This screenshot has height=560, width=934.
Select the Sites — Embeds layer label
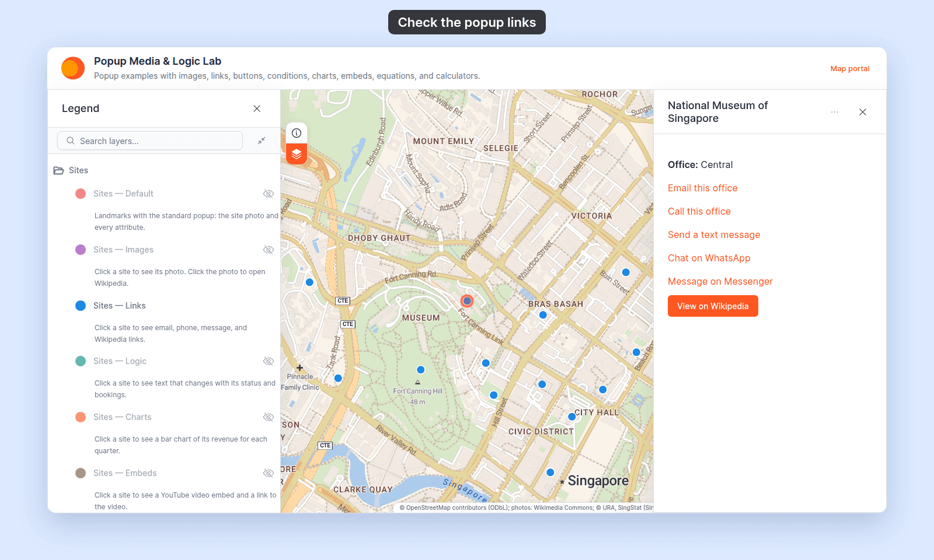click(x=125, y=473)
